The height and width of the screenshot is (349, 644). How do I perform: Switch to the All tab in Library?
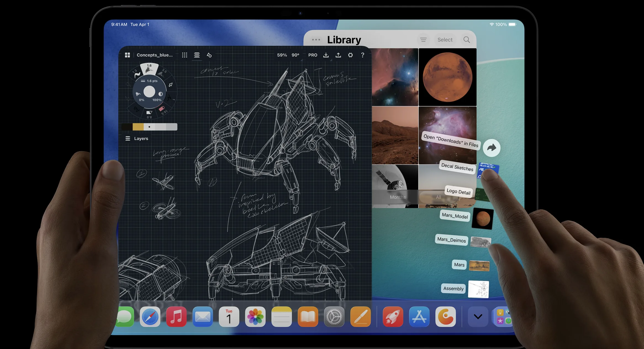click(438, 197)
